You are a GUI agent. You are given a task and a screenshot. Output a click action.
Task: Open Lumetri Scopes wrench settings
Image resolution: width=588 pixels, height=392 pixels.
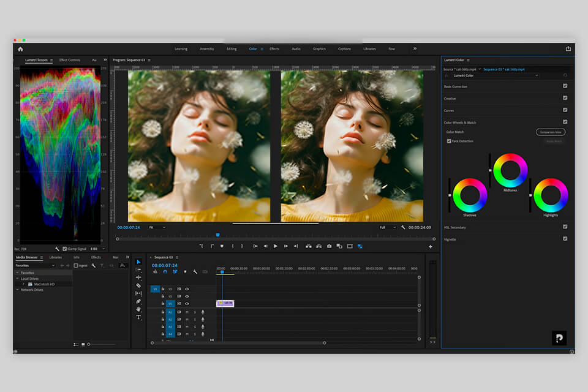[57, 249]
